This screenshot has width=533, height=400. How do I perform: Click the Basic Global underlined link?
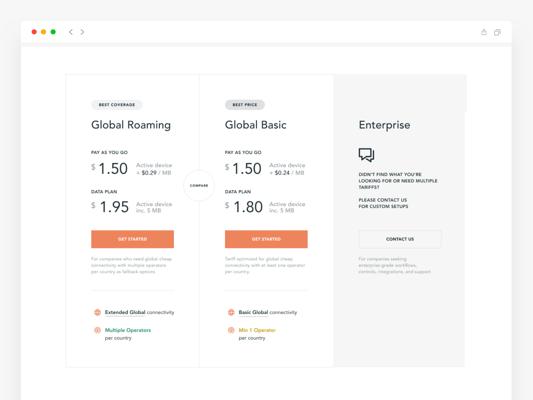[x=253, y=312]
